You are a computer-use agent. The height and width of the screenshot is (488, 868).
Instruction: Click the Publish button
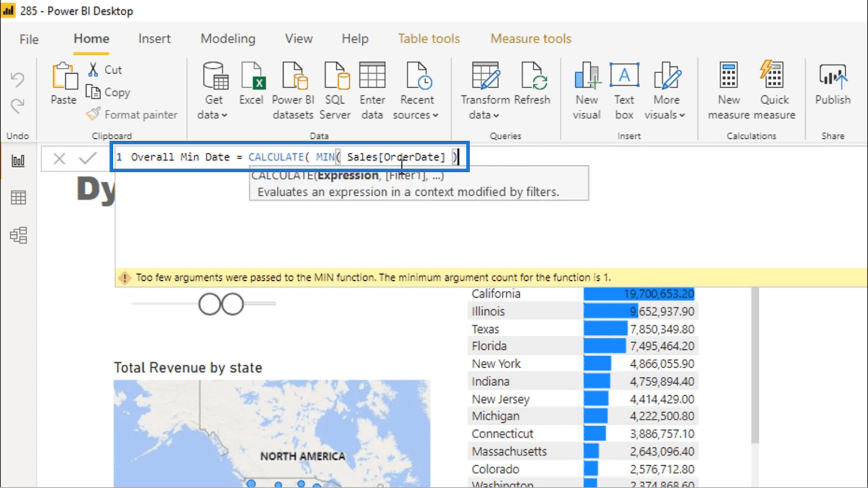[833, 84]
